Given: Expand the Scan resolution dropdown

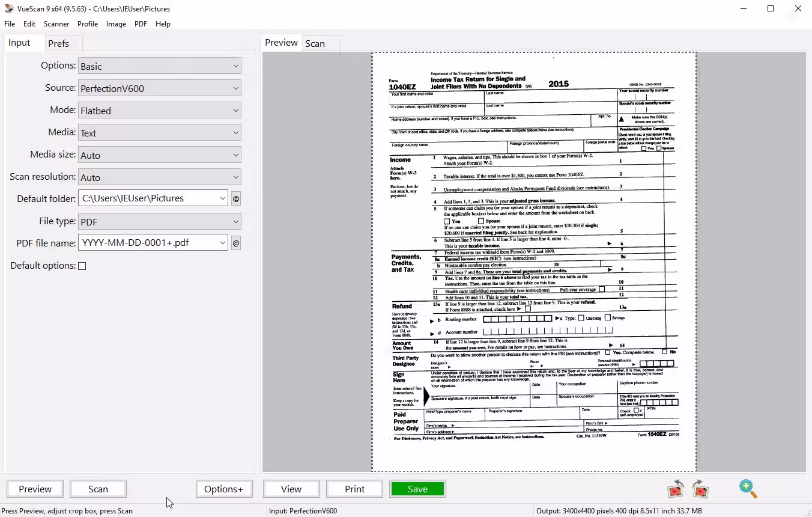Looking at the screenshot, I should pos(160,177).
